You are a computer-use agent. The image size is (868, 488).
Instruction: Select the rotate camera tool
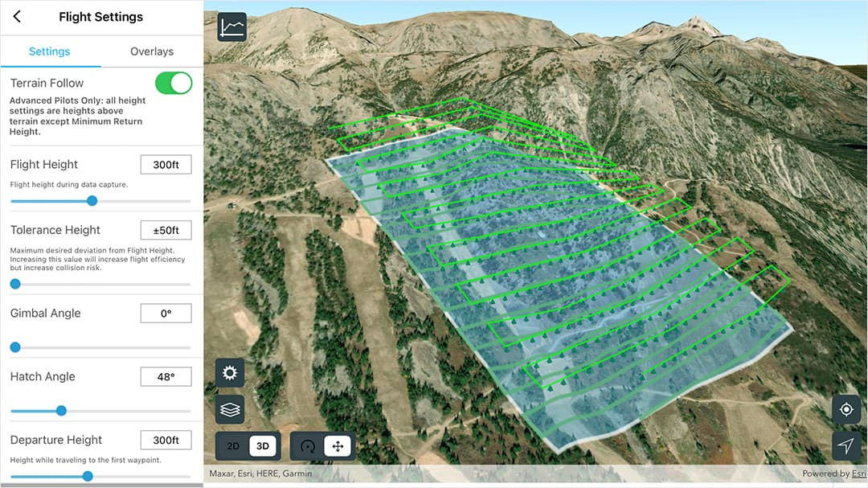pos(309,445)
